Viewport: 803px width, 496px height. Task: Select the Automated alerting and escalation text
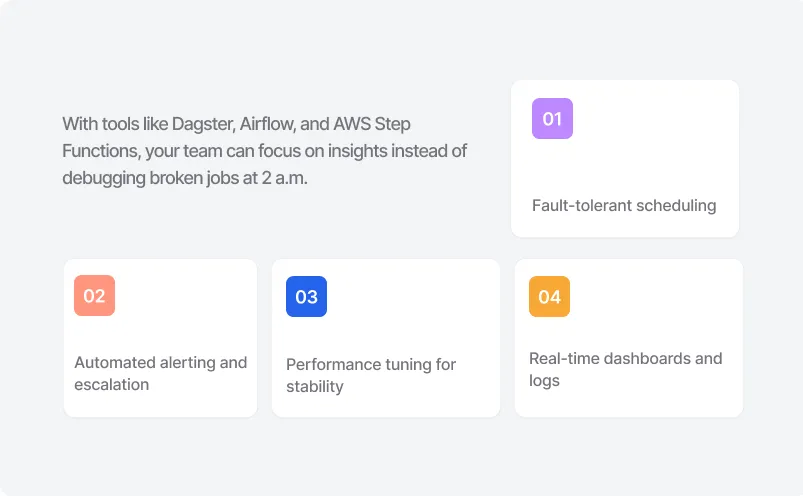(x=160, y=373)
